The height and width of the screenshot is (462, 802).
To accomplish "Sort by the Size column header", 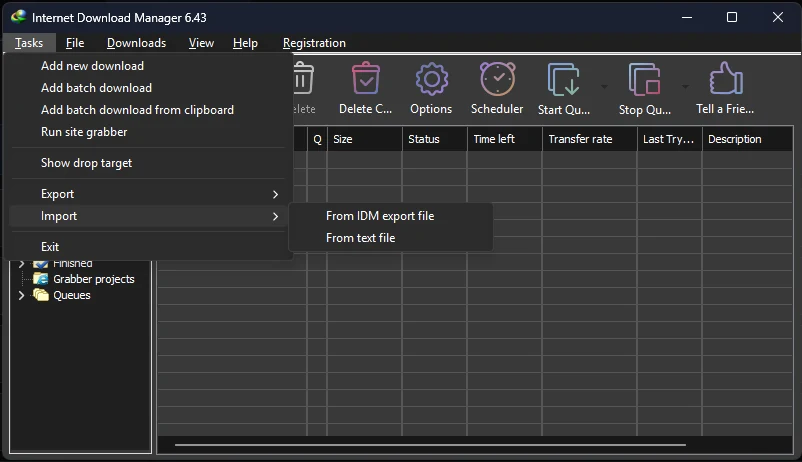I will coord(365,139).
